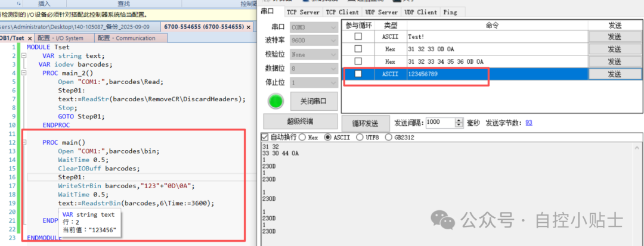Click the ReadstrBin code line
The image size is (644, 246).
pyautogui.click(x=137, y=203)
